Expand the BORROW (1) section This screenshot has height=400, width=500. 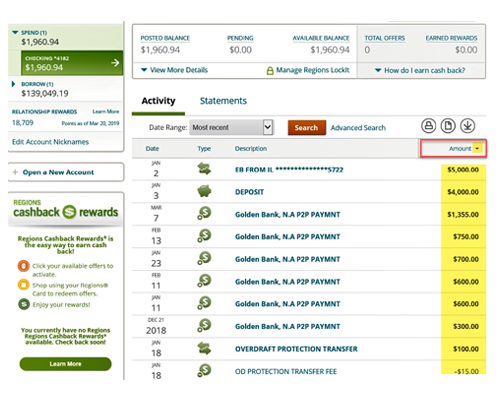coord(14,84)
